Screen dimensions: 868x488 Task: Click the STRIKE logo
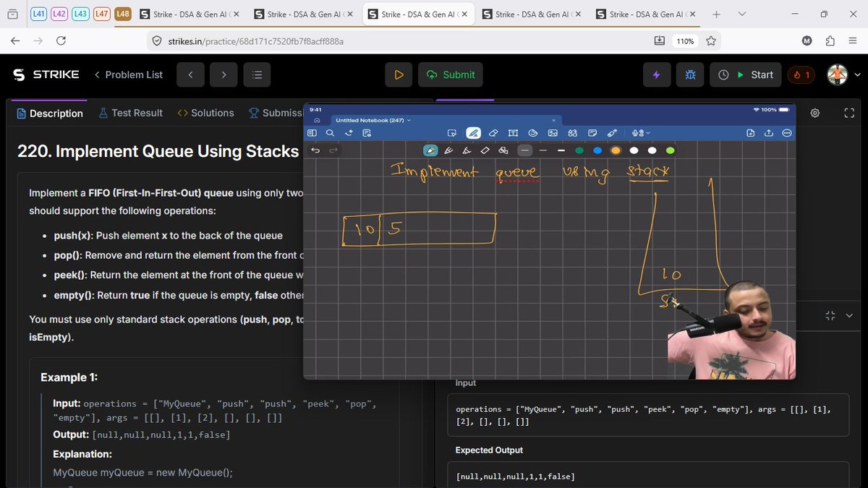pos(46,74)
